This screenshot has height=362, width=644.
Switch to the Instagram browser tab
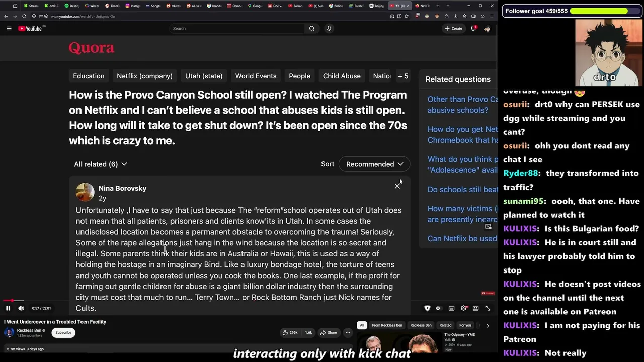tap(132, 6)
